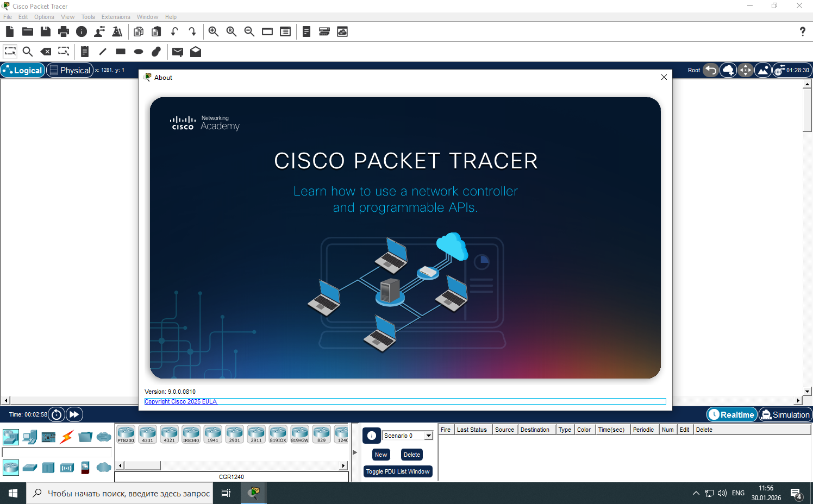Select the Delete tool in the toolbar
Viewport: 813px width, 504px height.
click(46, 52)
